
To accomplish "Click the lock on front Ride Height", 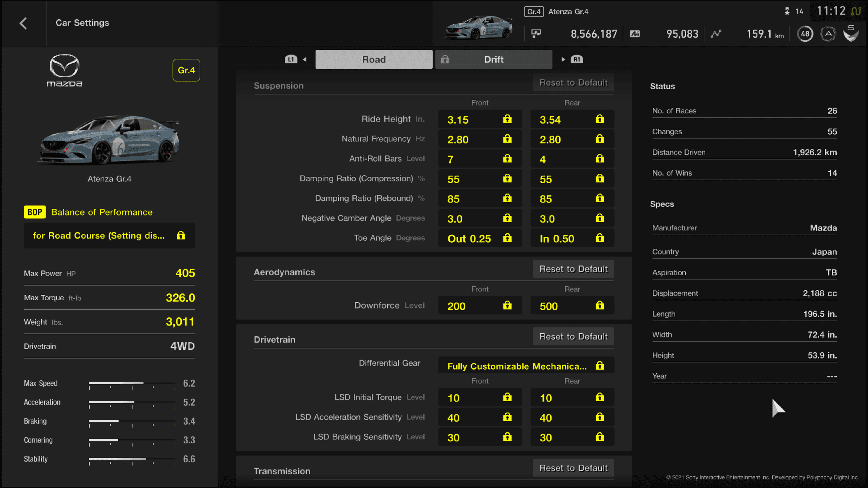I will click(x=507, y=119).
